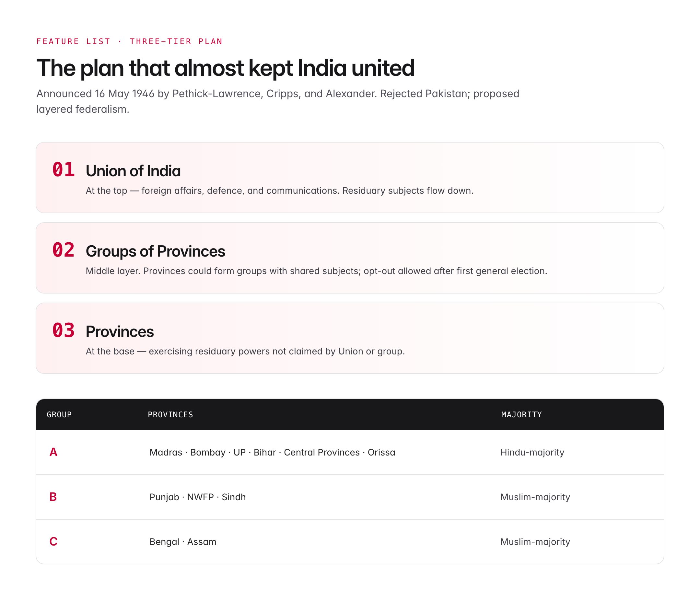The height and width of the screenshot is (600, 700).
Task: Click the 01 number badge
Action: (x=64, y=169)
